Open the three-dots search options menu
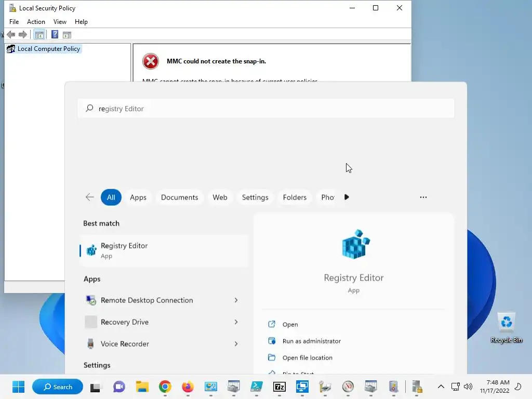The width and height of the screenshot is (532, 399). pyautogui.click(x=423, y=197)
